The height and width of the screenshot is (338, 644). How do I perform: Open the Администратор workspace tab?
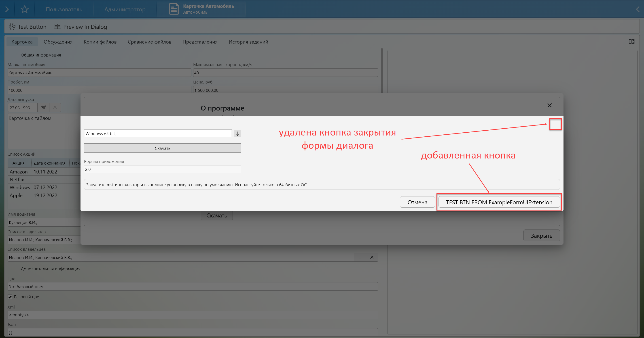[125, 9]
